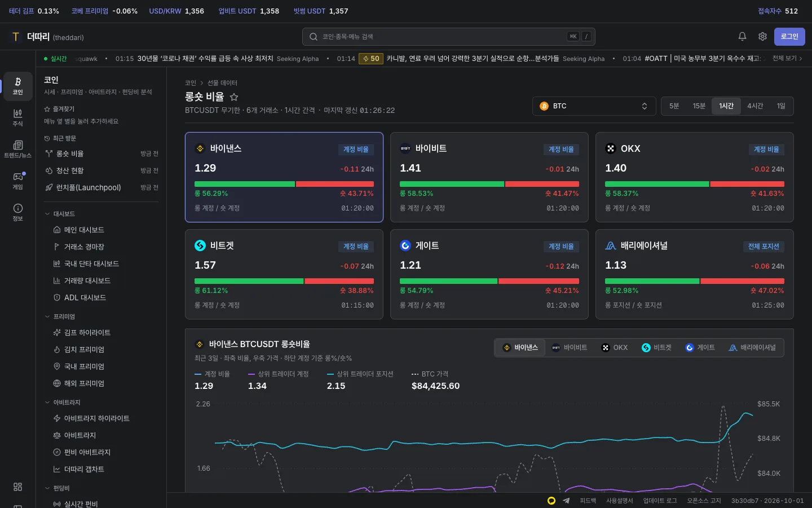Open 청산 현황 from recent visits
The image size is (812, 508).
[101, 170]
